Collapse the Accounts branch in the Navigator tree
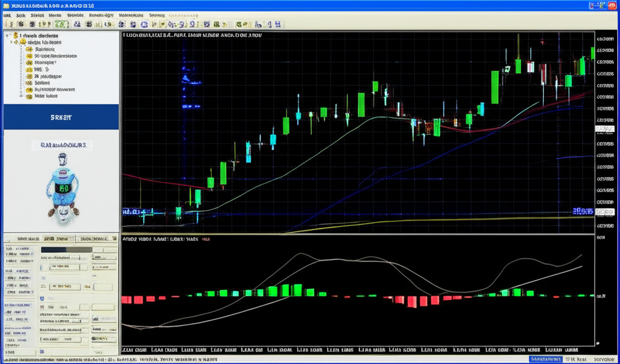The width and height of the screenshot is (620, 364). click(x=12, y=41)
